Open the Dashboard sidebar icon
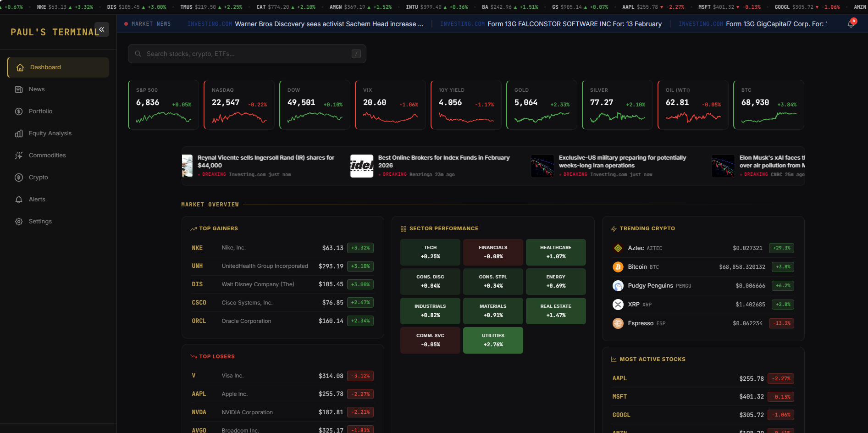The image size is (868, 433). click(x=19, y=67)
